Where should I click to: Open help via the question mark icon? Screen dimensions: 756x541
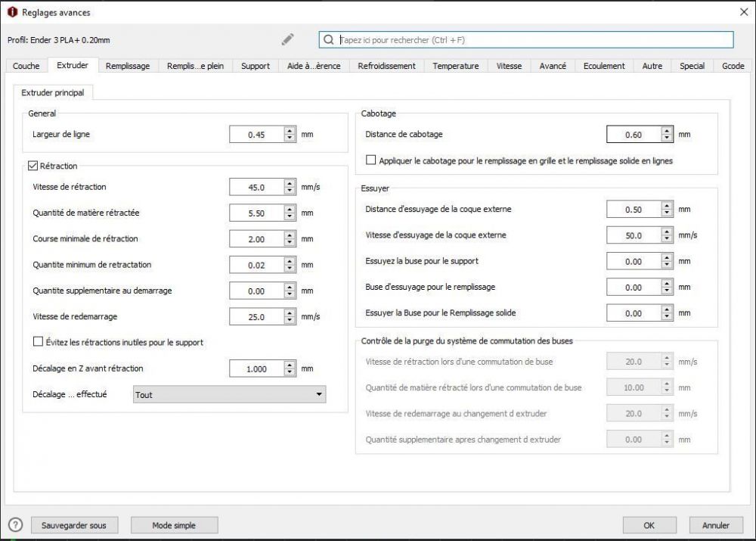click(x=15, y=524)
